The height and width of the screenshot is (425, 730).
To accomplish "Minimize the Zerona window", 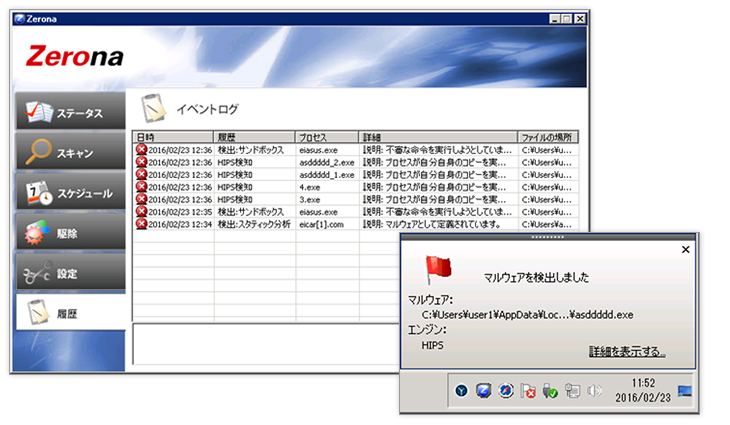I will coord(554,19).
